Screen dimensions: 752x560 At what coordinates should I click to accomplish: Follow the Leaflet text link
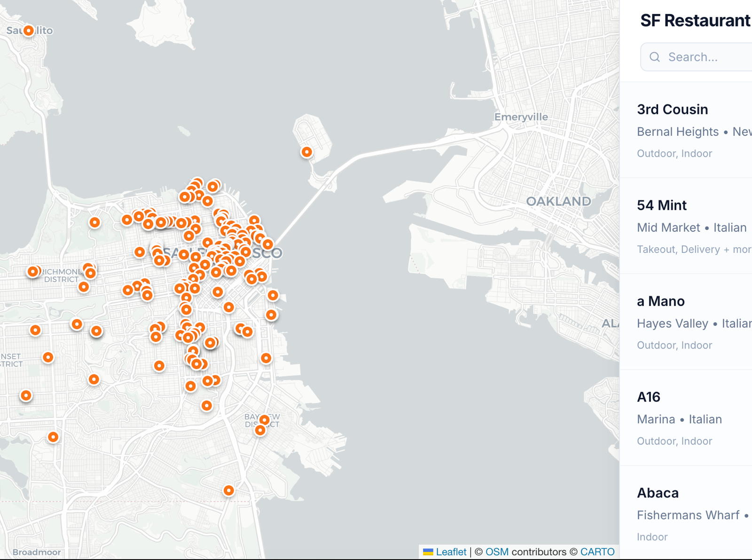pos(451,552)
